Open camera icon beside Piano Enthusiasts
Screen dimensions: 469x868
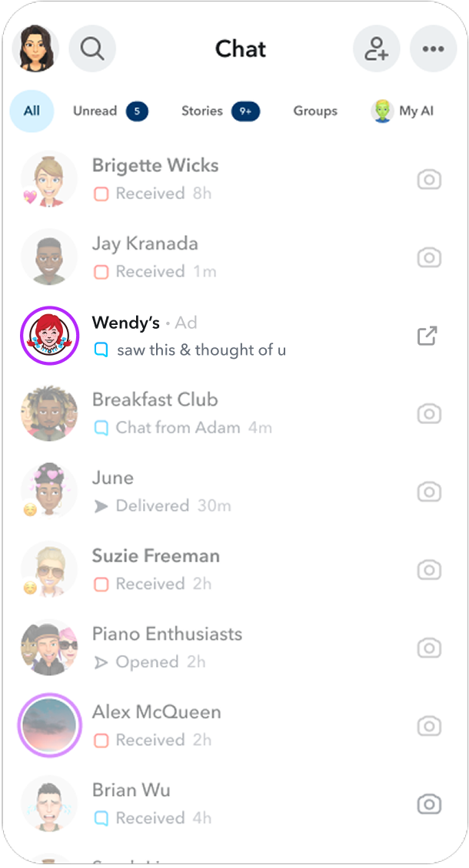(x=429, y=648)
